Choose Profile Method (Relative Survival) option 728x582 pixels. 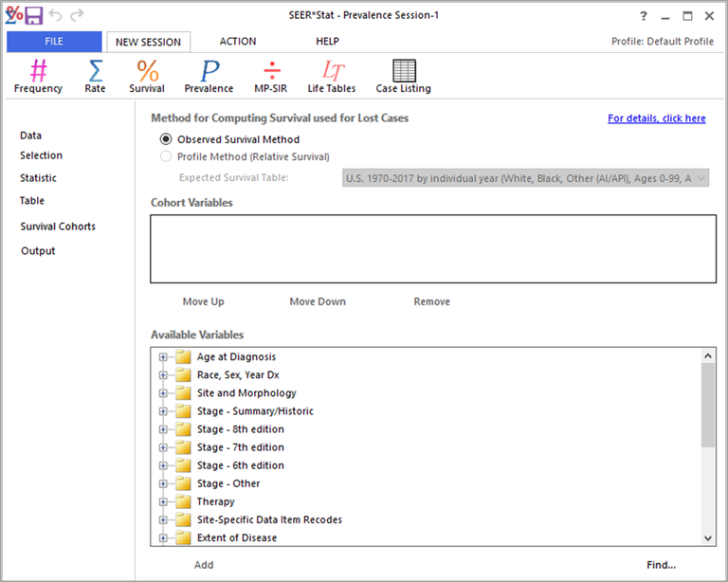pos(166,156)
